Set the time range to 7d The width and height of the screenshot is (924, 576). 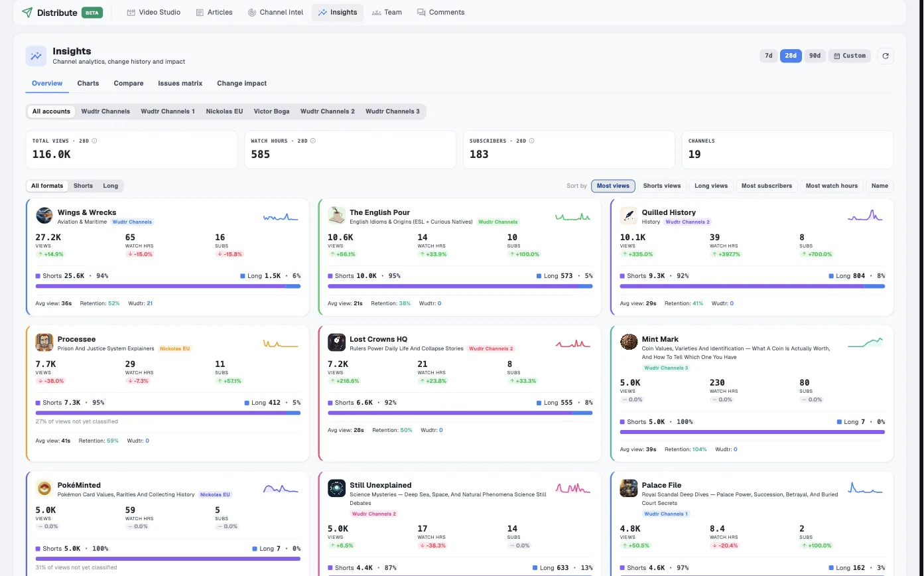[769, 56]
